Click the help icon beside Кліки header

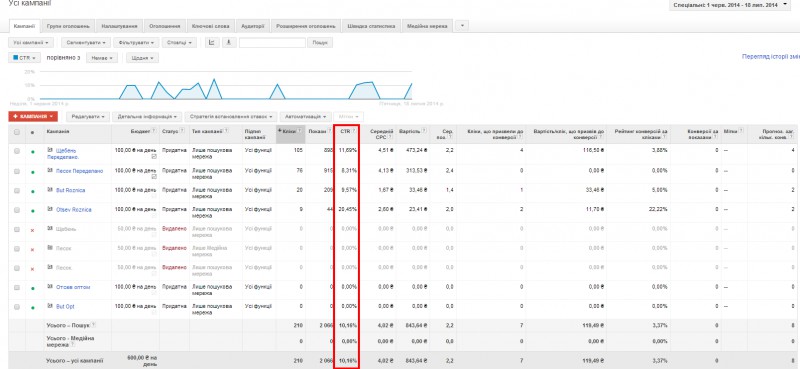click(x=299, y=131)
